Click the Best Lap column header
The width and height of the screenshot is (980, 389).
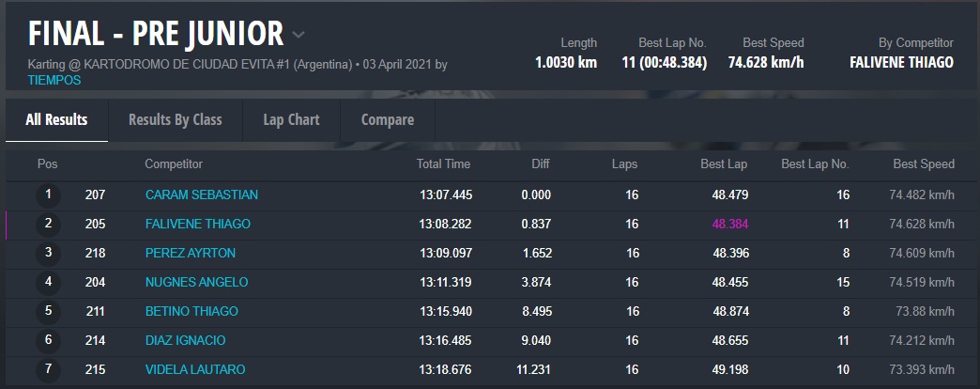point(724,163)
